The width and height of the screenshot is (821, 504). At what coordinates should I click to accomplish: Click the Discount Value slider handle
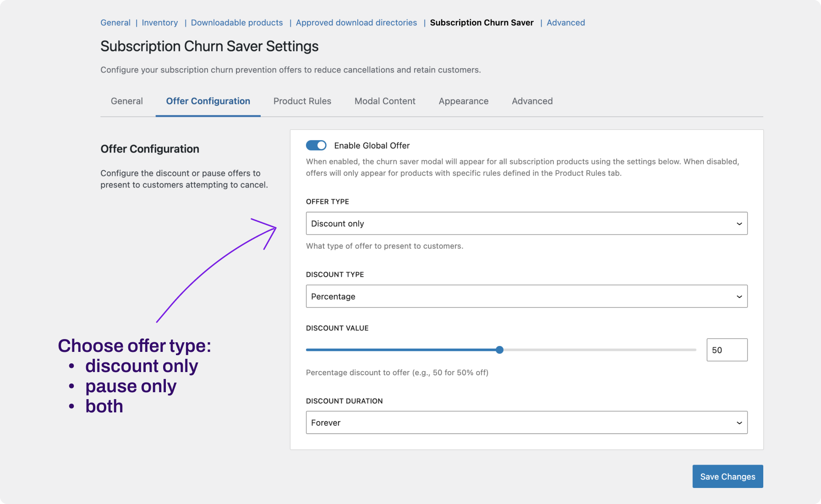click(500, 350)
